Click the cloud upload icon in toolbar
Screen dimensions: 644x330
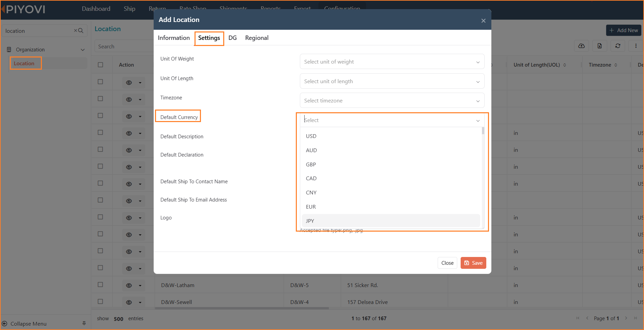[x=582, y=46]
